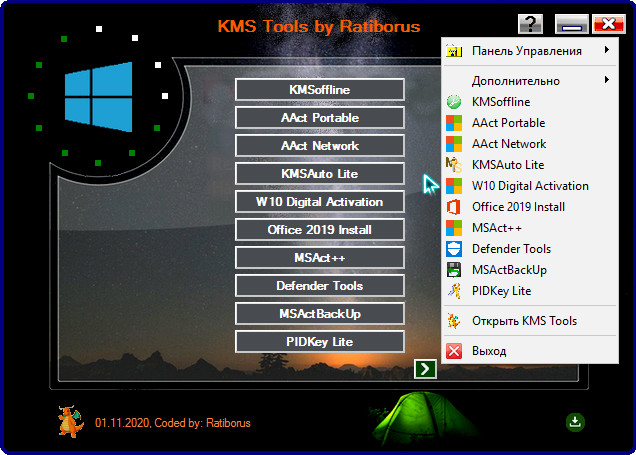
Task: Select W10 Digital Activation menu entry
Action: [530, 186]
